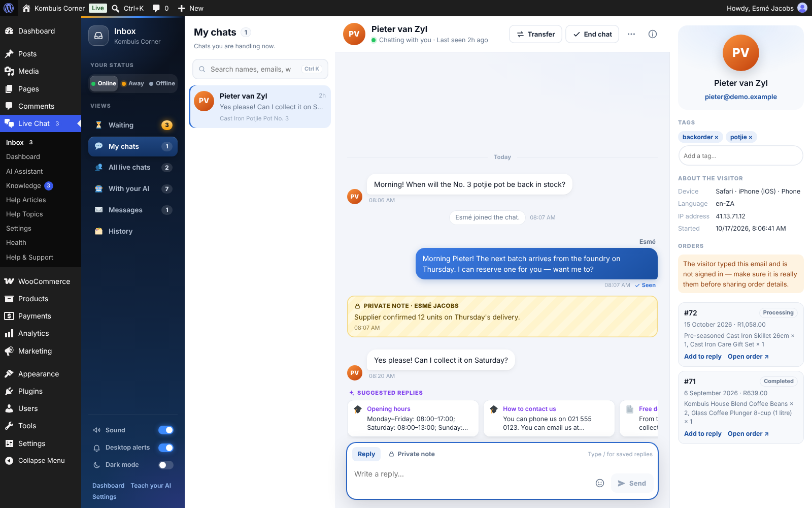The image size is (812, 508).
Task: Enable Dark mode switch
Action: pyautogui.click(x=166, y=465)
